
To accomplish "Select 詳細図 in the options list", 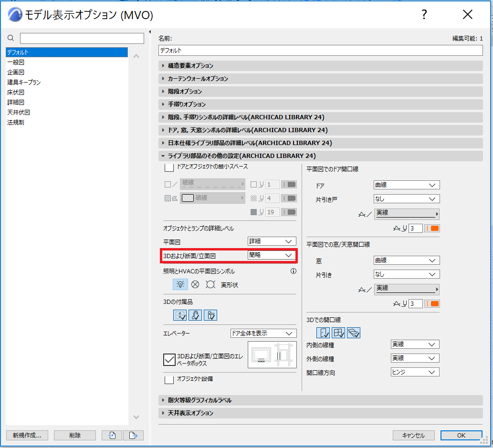I will pyautogui.click(x=16, y=102).
